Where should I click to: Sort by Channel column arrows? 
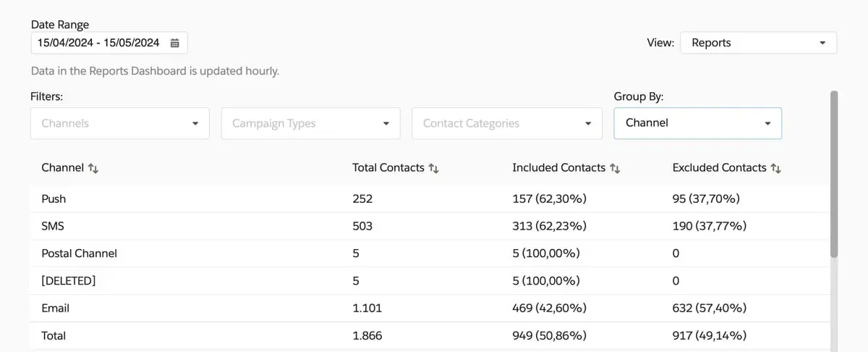[x=93, y=168]
